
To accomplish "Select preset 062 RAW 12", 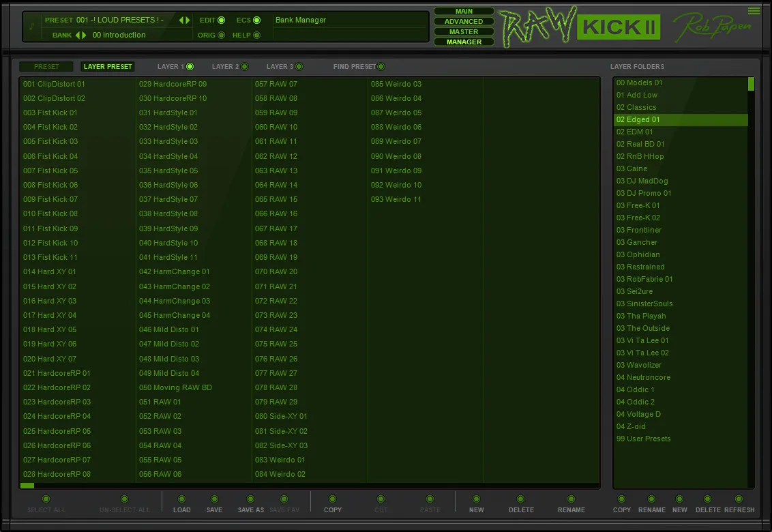I will click(309, 156).
